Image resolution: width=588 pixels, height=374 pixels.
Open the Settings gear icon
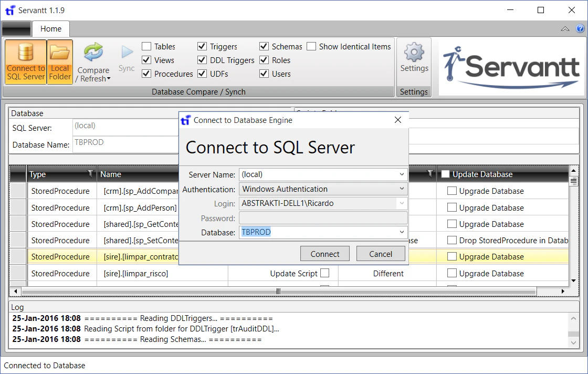(x=414, y=53)
